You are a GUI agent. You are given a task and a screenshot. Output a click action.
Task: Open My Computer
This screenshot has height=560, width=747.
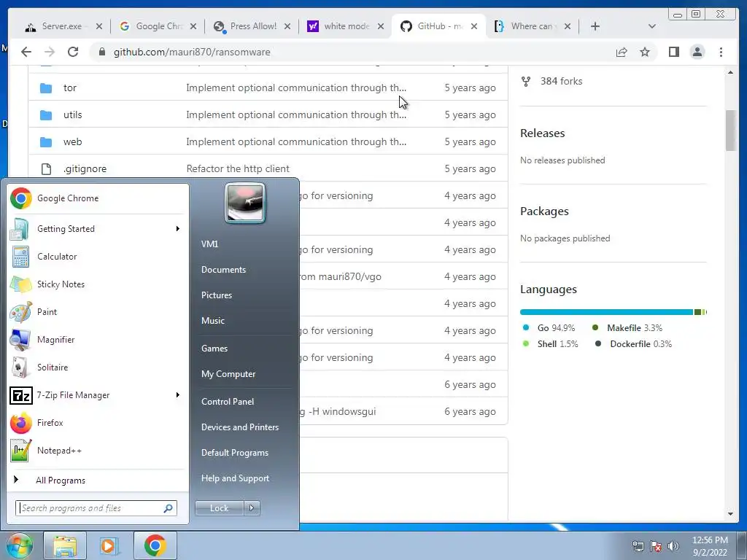228,374
